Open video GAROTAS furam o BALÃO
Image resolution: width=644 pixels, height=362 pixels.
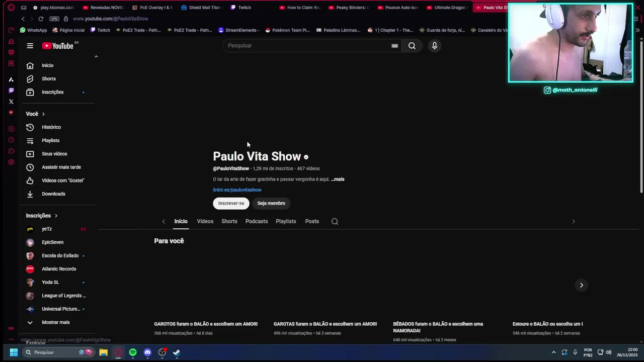325,324
